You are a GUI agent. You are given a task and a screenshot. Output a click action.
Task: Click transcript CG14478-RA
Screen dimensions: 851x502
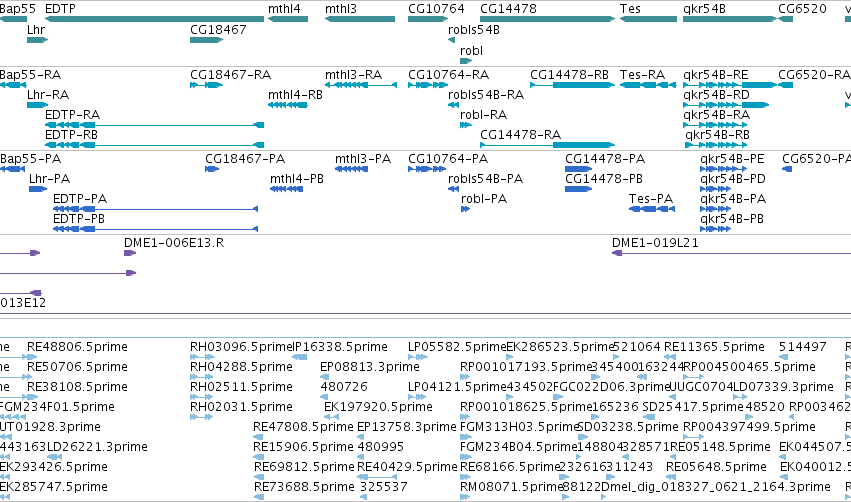coord(547,145)
